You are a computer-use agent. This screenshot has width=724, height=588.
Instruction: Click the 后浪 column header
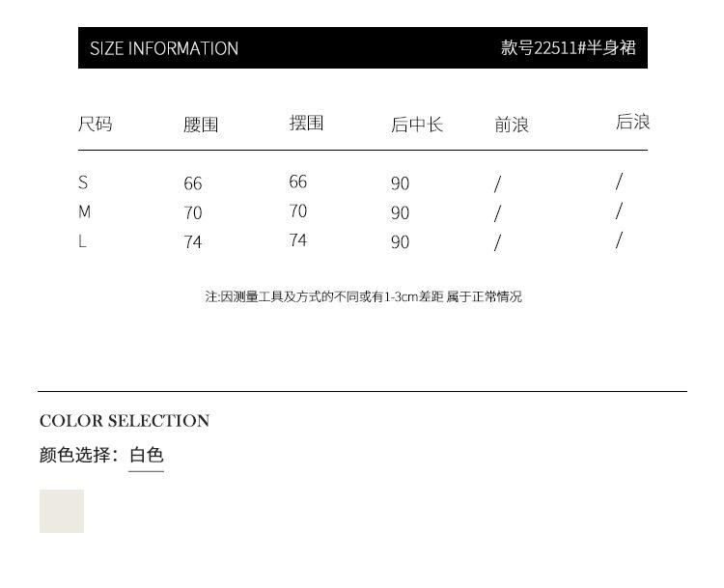pyautogui.click(x=632, y=122)
